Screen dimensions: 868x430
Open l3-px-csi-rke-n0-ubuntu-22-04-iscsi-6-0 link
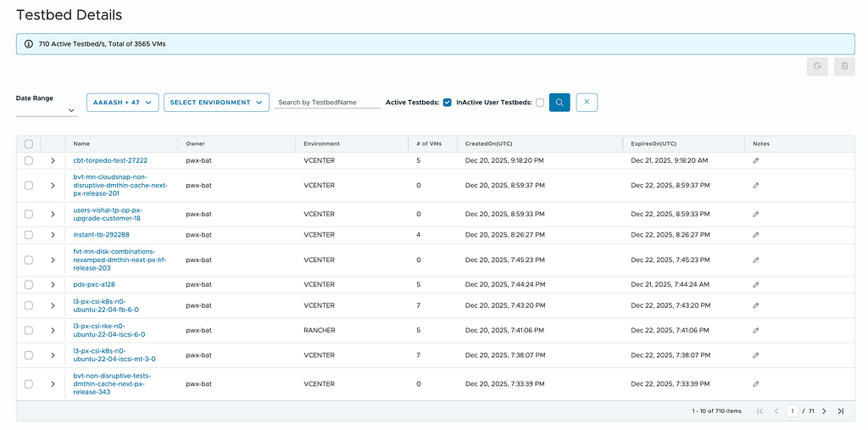click(x=109, y=330)
